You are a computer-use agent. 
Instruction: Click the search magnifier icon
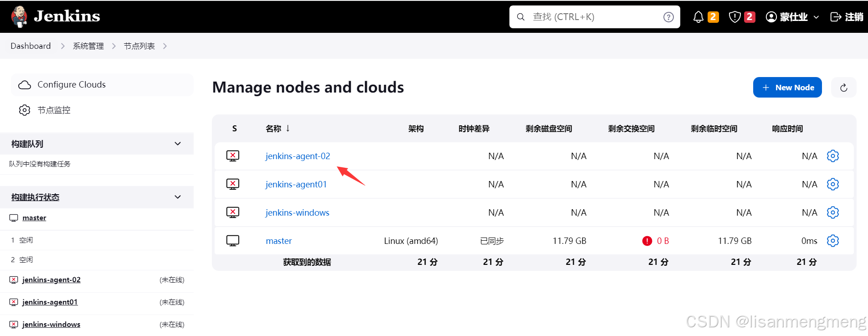point(520,17)
